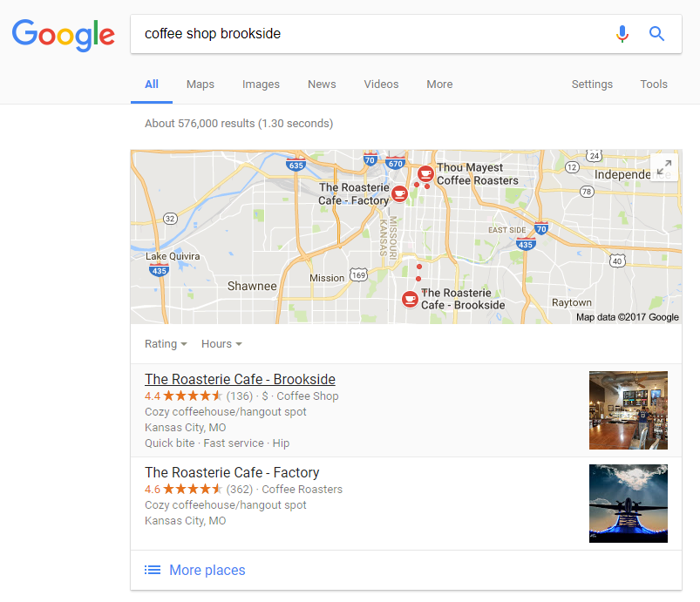Open the Tools option
The width and height of the screenshot is (700, 602).
654,85
